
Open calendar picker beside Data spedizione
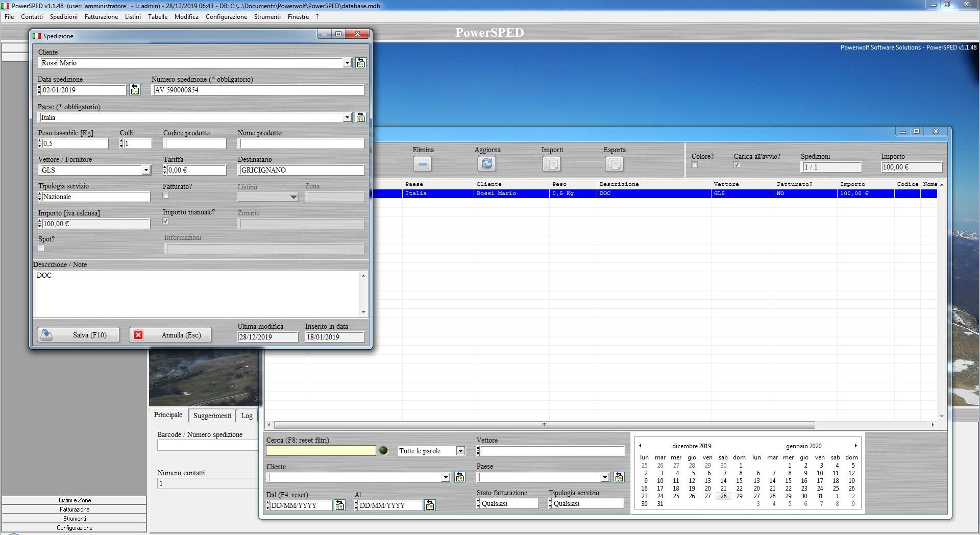pyautogui.click(x=135, y=90)
